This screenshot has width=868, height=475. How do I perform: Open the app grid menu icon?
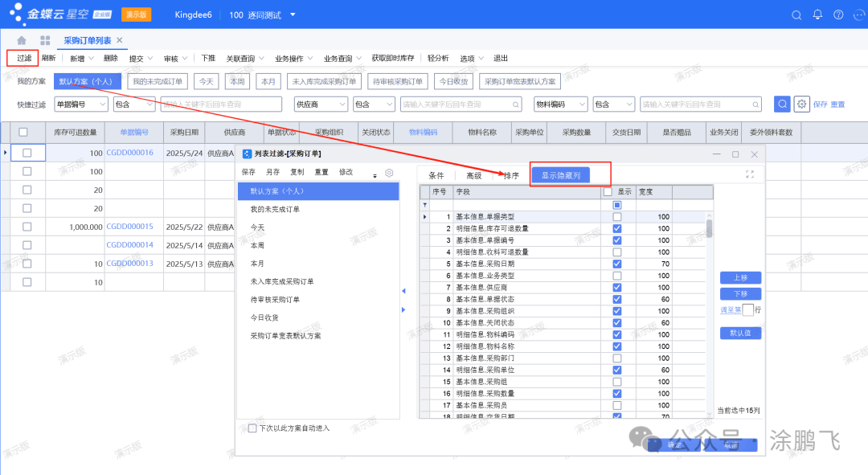(x=45, y=40)
